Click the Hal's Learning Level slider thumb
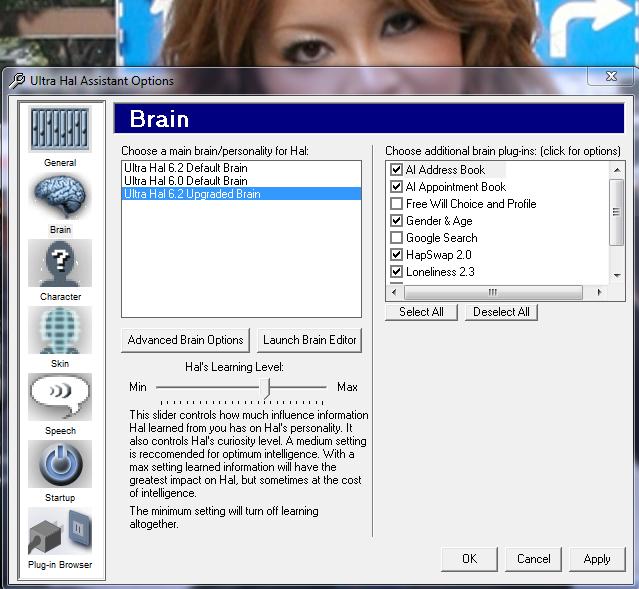 266,388
